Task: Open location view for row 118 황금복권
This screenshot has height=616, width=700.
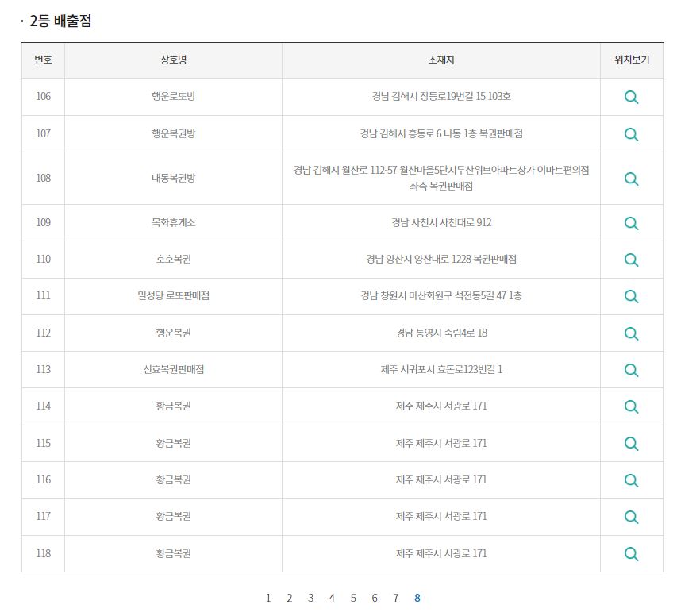Action: pyautogui.click(x=631, y=553)
